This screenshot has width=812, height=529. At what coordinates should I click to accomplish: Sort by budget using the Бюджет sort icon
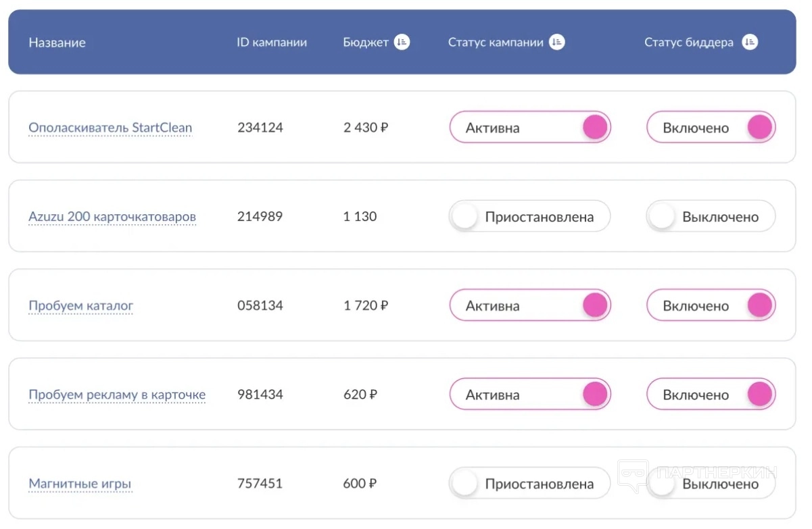402,43
